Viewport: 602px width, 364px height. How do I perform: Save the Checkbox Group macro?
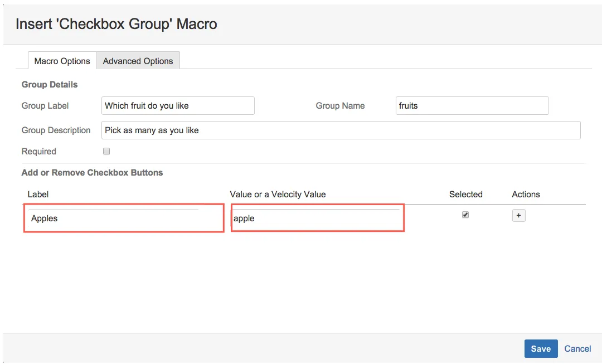(x=541, y=348)
